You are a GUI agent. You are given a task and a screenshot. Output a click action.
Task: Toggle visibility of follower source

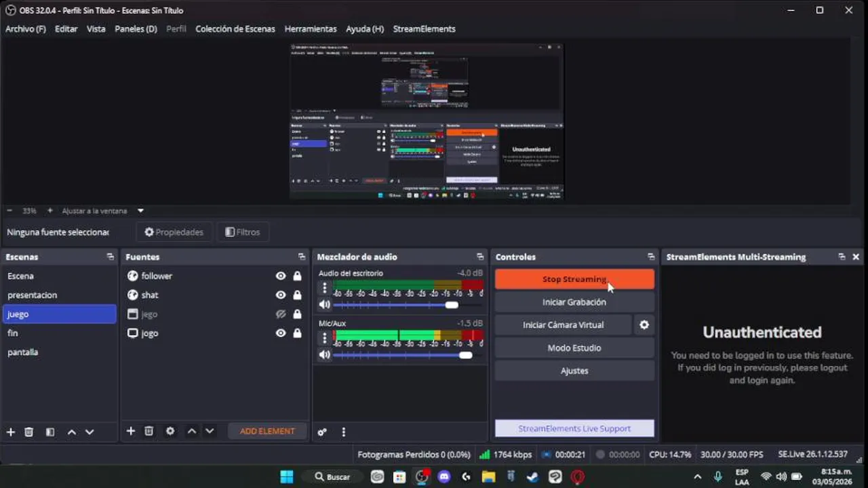tap(281, 276)
